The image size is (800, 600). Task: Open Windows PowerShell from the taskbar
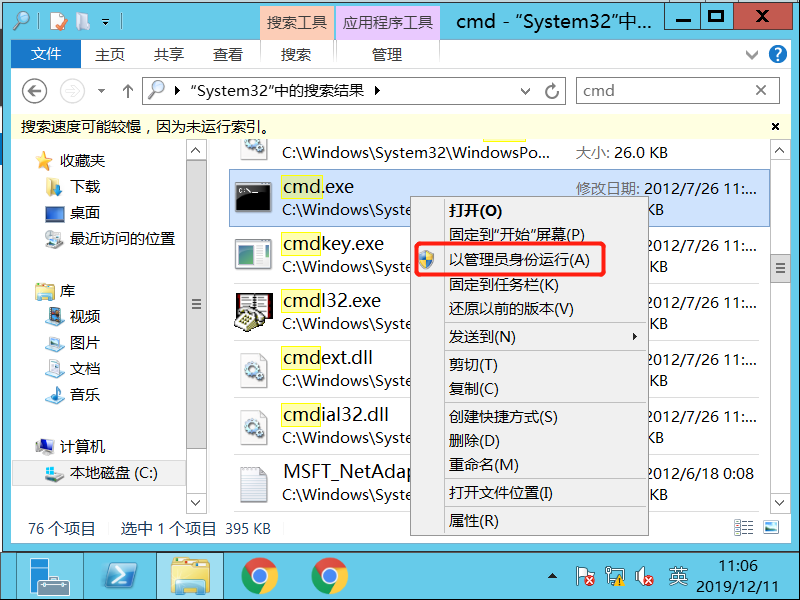[x=119, y=577]
